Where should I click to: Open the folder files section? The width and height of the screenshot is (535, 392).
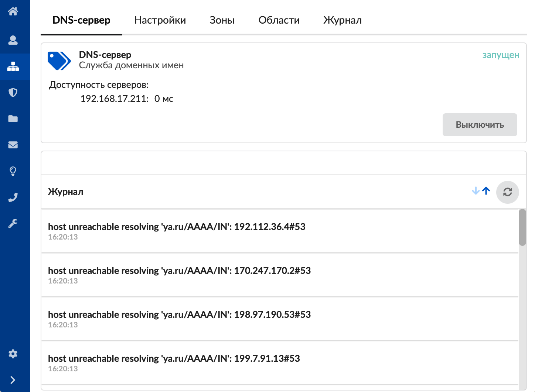(x=13, y=118)
